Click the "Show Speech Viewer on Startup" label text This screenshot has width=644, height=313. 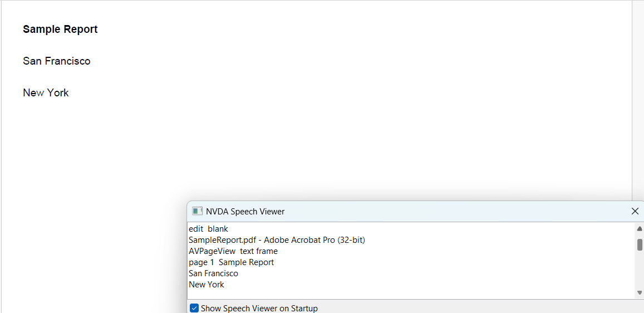click(259, 308)
